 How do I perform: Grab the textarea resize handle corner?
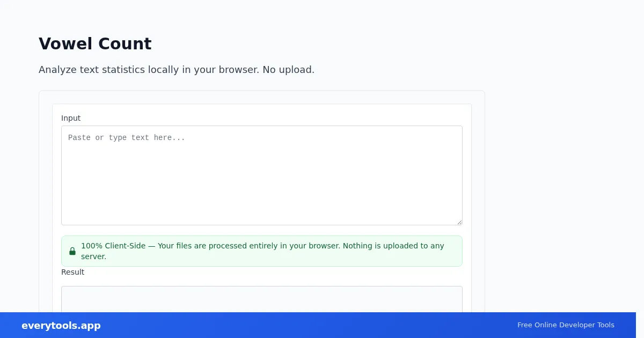pos(459,222)
